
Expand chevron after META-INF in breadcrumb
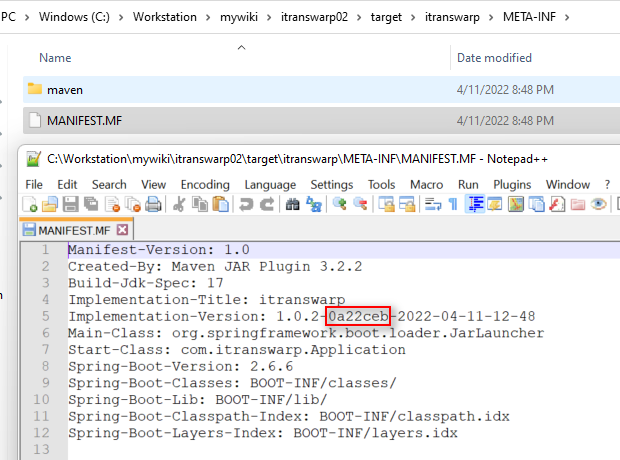click(x=567, y=17)
